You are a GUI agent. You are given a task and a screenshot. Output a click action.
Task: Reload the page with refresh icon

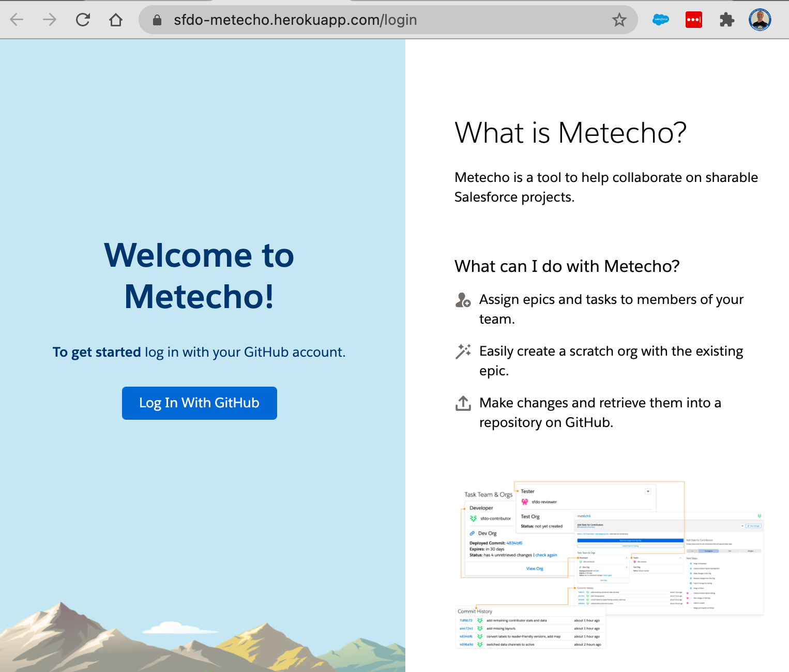pos(83,20)
